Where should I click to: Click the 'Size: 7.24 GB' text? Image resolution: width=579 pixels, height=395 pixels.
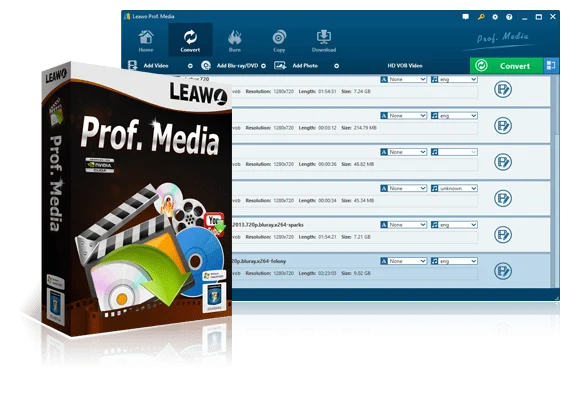pyautogui.click(x=356, y=91)
